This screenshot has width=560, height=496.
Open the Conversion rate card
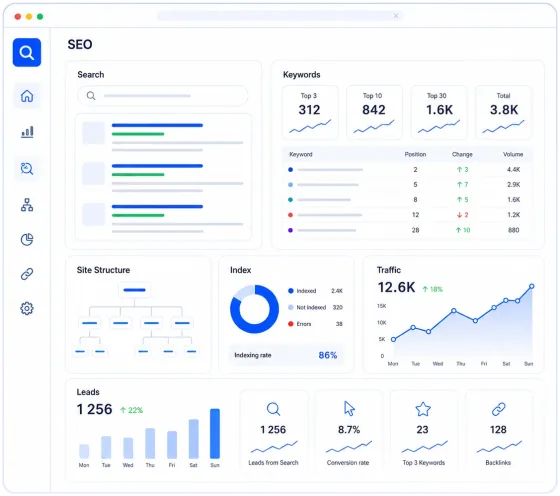(x=349, y=431)
